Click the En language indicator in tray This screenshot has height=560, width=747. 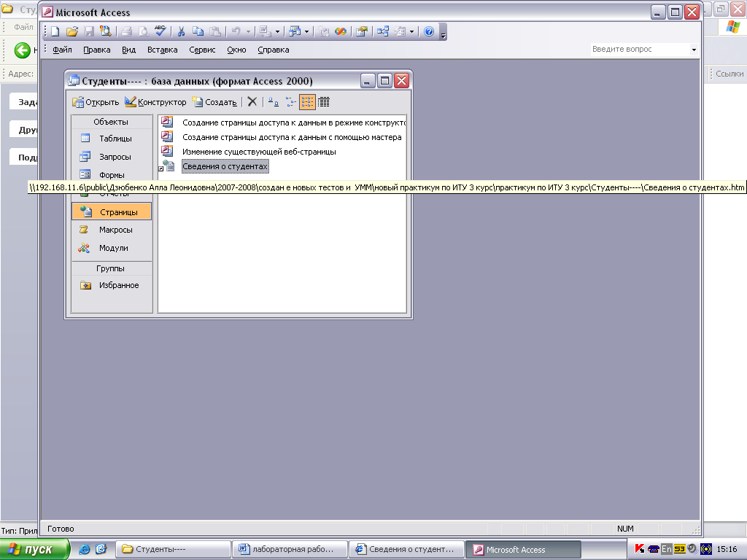tap(667, 549)
